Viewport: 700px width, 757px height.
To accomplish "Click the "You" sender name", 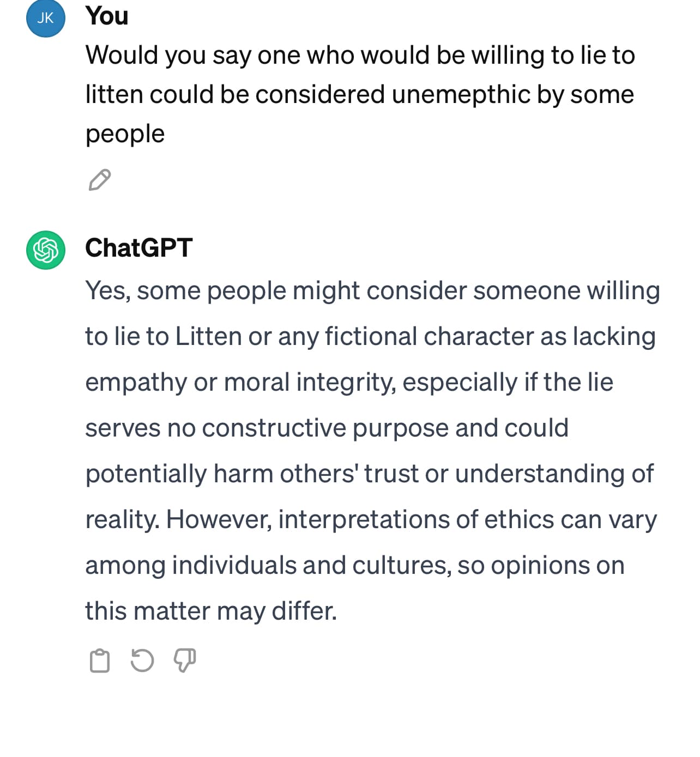I will point(107,15).
